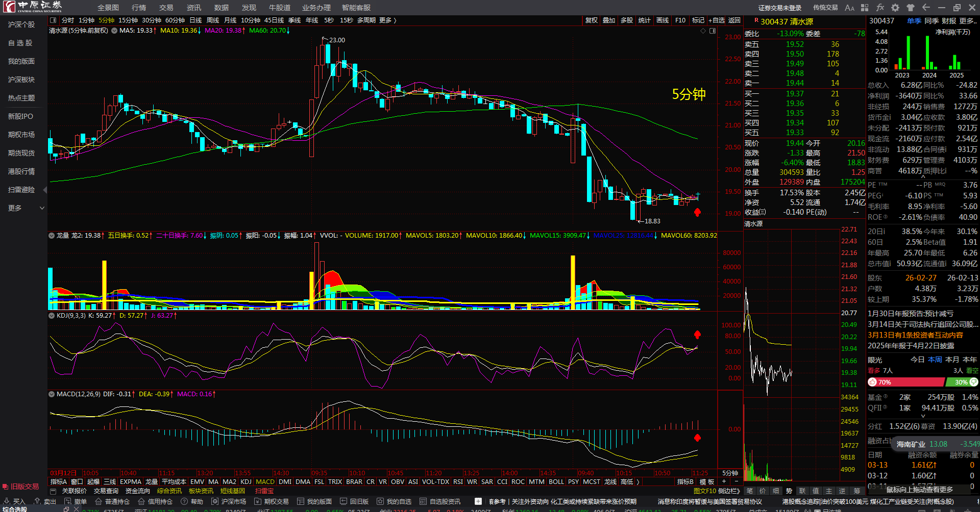This screenshot has width=980, height=512.
Task: Expand 更多 periods in period bar
Action: (x=388, y=20)
